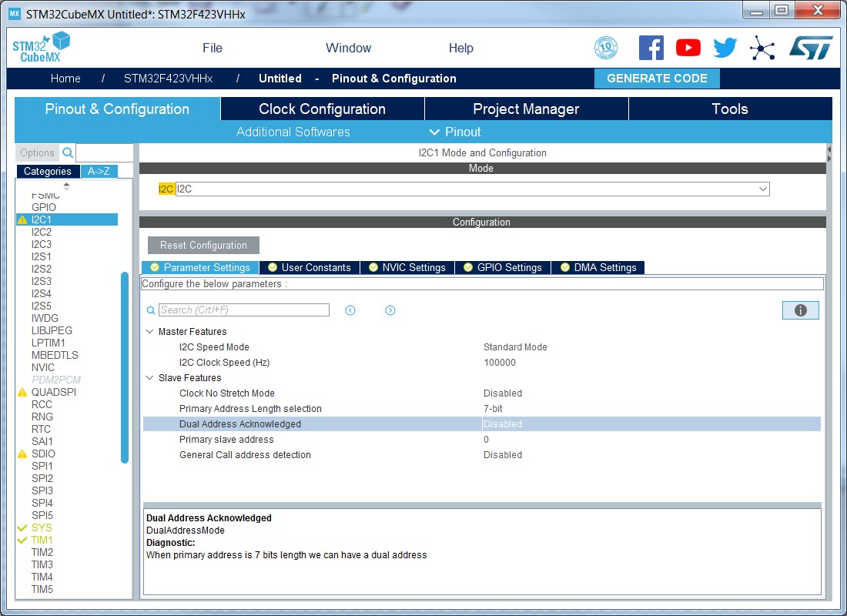Click the parameter Search field
This screenshot has height=616, width=847.
coord(243,310)
